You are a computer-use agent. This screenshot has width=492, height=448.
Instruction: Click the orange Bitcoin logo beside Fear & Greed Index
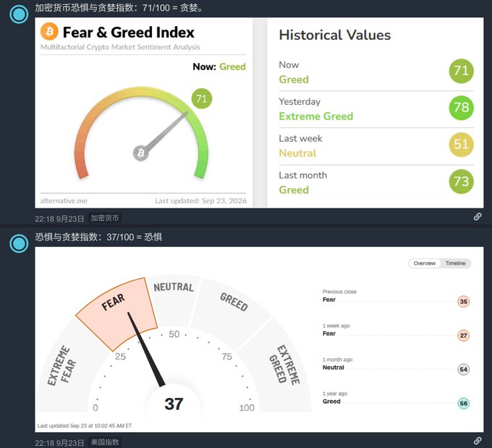click(x=50, y=31)
